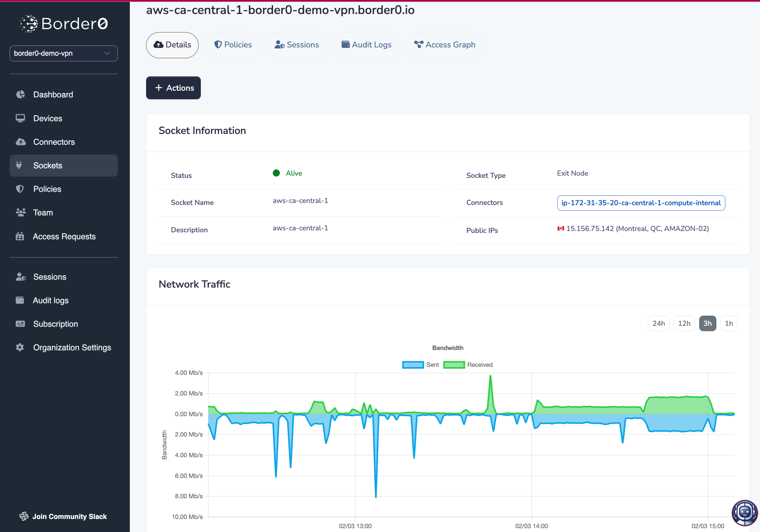Screen dimensions: 760x532
Task: Open connector ip-172-31-35-20-ca-central-1-compute-internal link
Action: pyautogui.click(x=641, y=203)
